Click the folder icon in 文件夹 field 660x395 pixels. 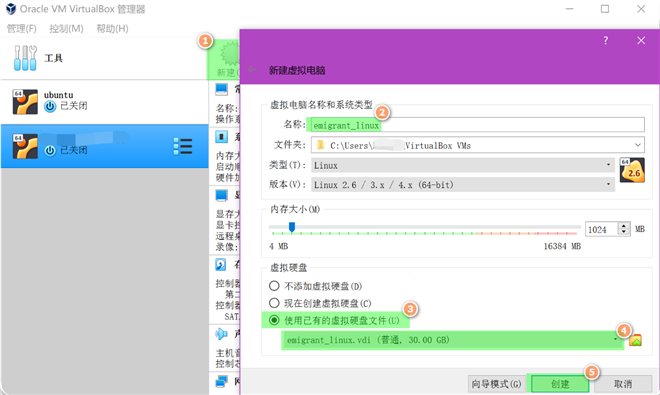pyautogui.click(x=321, y=145)
